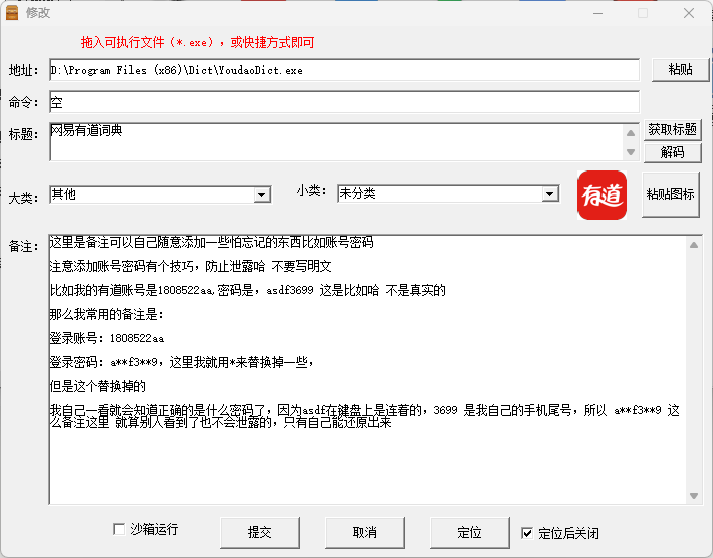This screenshot has width=713, height=558.
Task: Click the line starting 比如我的有道账号
Action: click(247, 290)
